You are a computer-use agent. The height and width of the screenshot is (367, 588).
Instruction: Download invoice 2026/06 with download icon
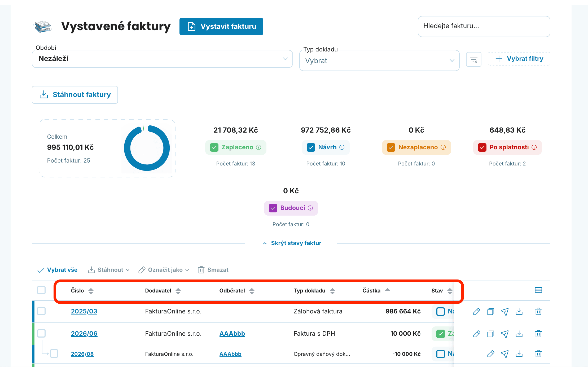pyautogui.click(x=519, y=334)
